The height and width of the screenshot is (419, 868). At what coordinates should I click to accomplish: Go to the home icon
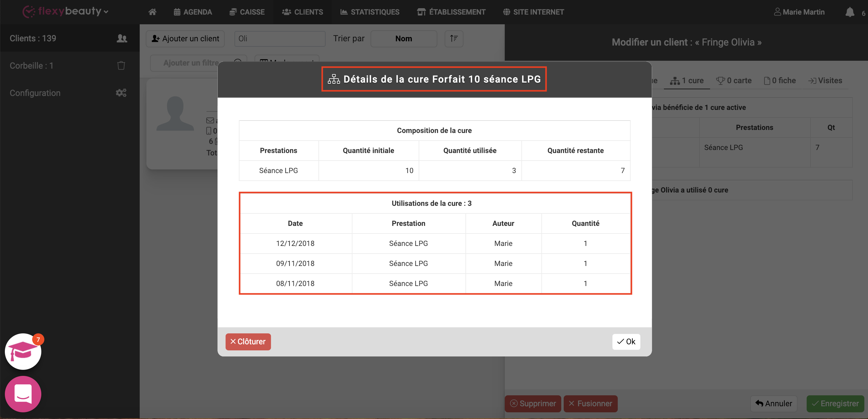pos(152,12)
